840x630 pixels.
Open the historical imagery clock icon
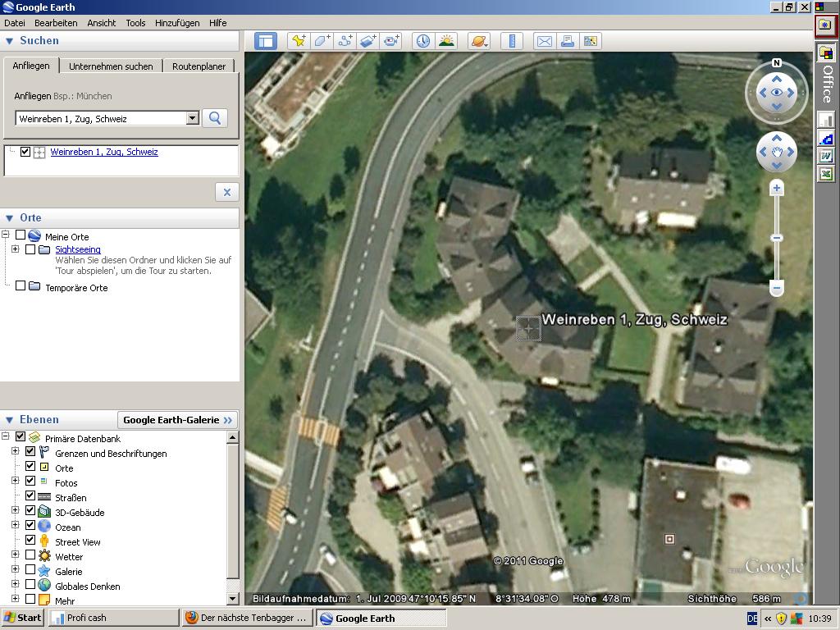point(422,41)
